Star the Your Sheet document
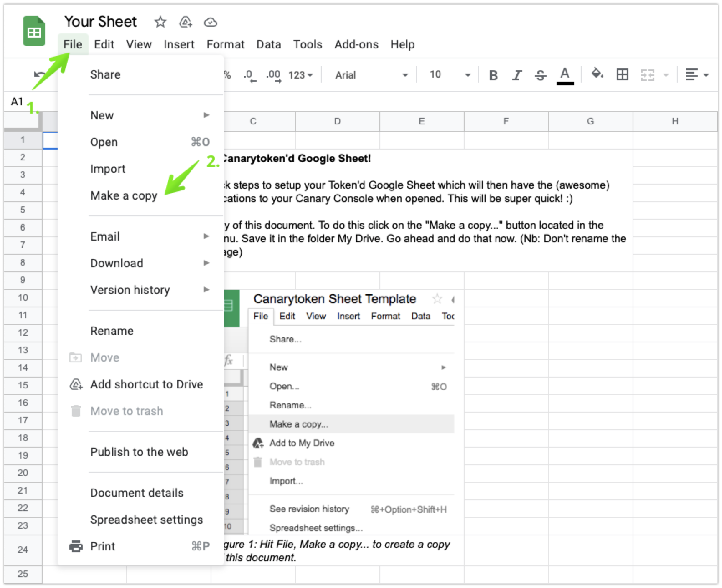The width and height of the screenshot is (722, 588). coord(160,22)
